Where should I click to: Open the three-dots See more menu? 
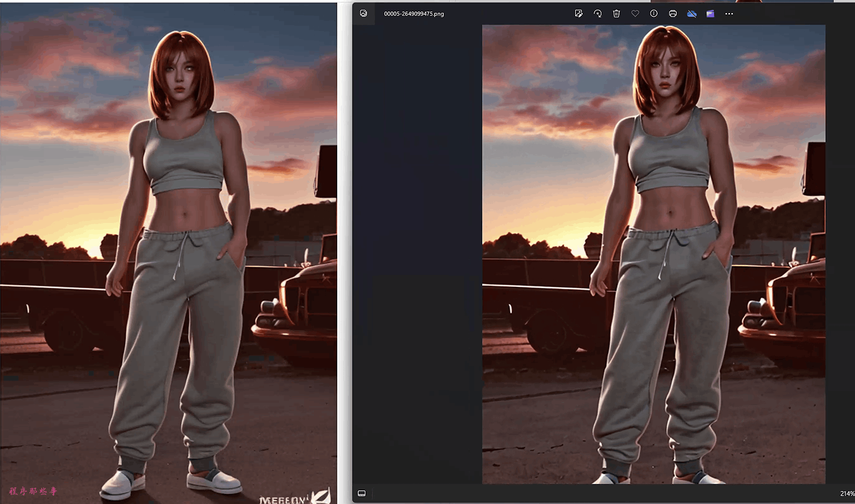[x=729, y=14]
